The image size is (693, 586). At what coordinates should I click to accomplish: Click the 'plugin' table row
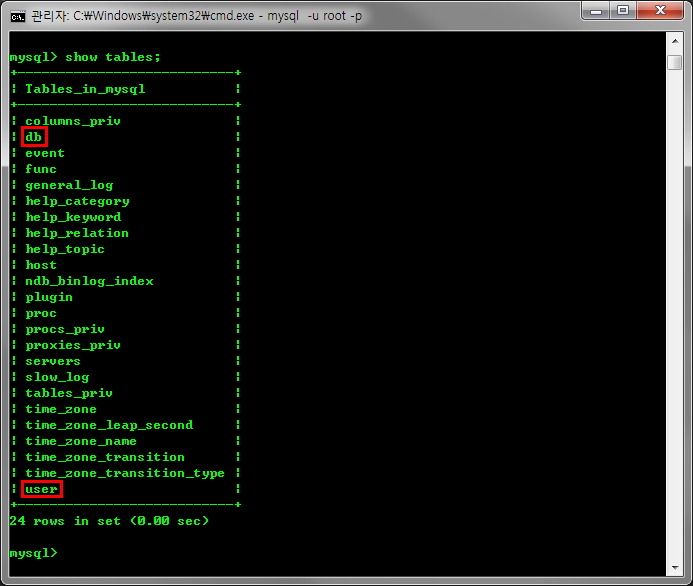coord(126,297)
